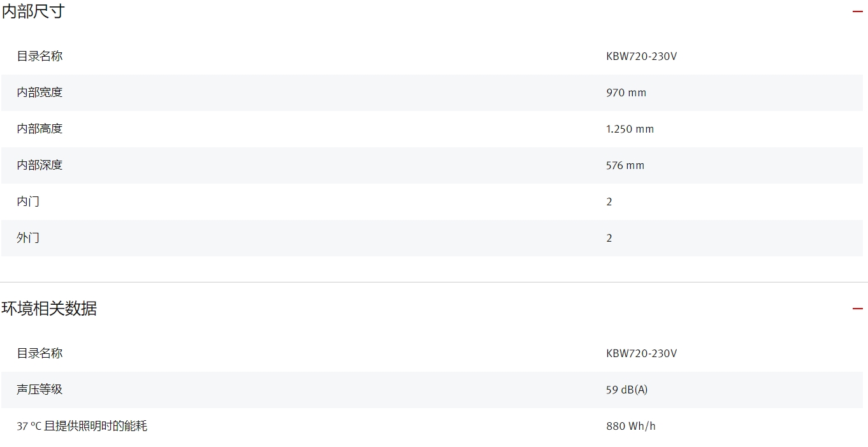Click KBW720-230V under 环境相关数据 section
This screenshot has height=447, width=868.
(x=641, y=353)
